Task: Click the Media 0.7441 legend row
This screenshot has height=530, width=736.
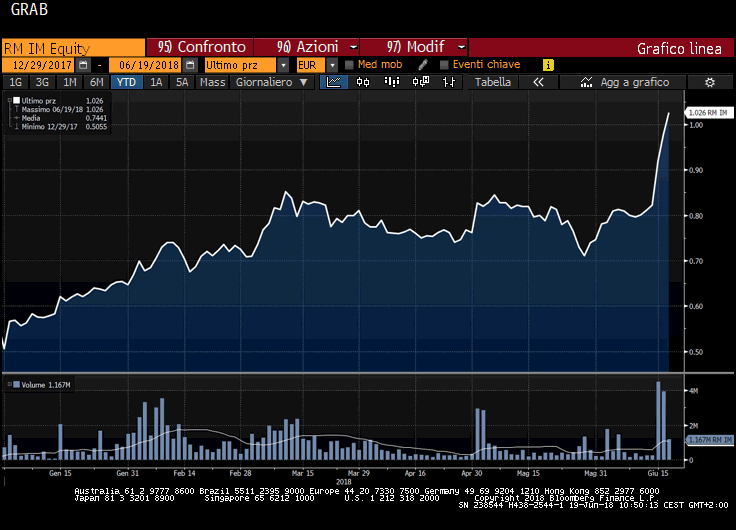Action: pos(63,118)
